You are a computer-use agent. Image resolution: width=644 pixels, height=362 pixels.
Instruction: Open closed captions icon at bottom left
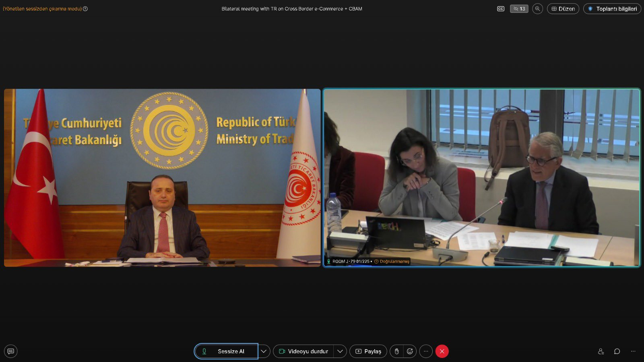click(x=11, y=351)
